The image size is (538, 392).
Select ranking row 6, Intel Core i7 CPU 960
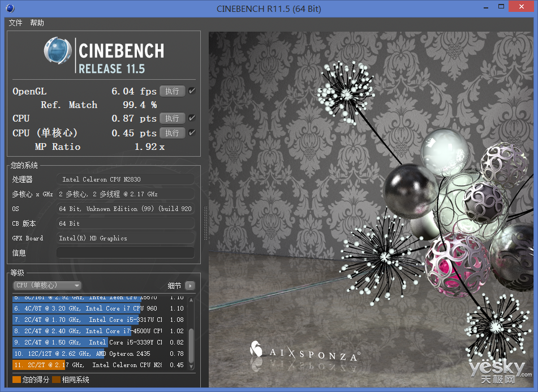[99, 308]
